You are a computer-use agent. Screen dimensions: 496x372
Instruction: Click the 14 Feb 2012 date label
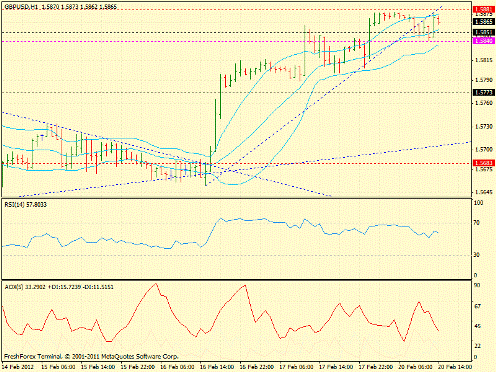click(x=17, y=367)
